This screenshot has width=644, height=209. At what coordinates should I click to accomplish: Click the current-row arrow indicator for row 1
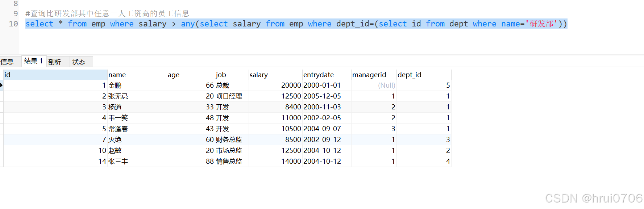[1, 85]
